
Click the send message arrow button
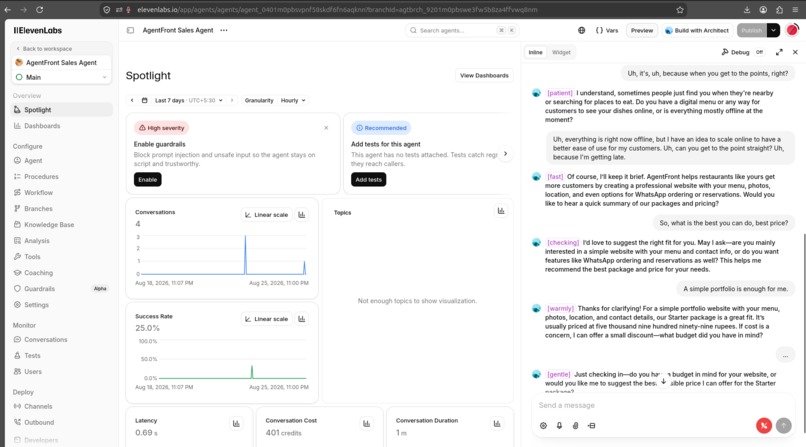pos(783,425)
